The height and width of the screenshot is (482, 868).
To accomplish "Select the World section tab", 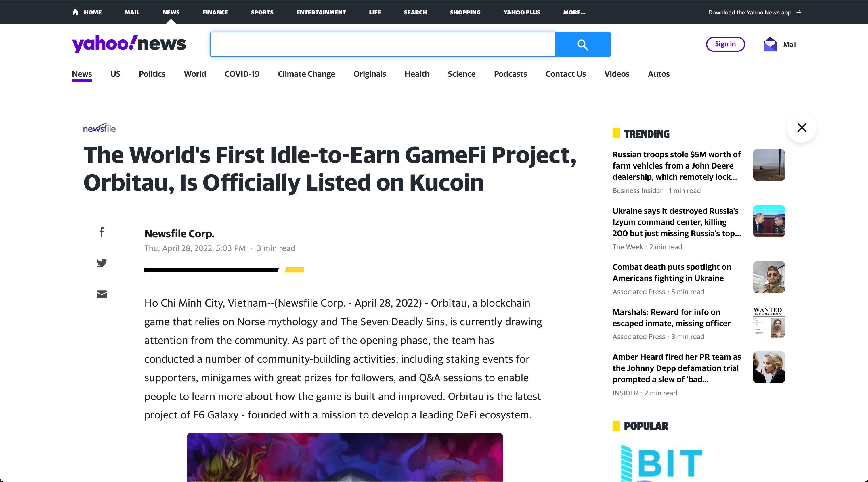I will click(x=195, y=74).
